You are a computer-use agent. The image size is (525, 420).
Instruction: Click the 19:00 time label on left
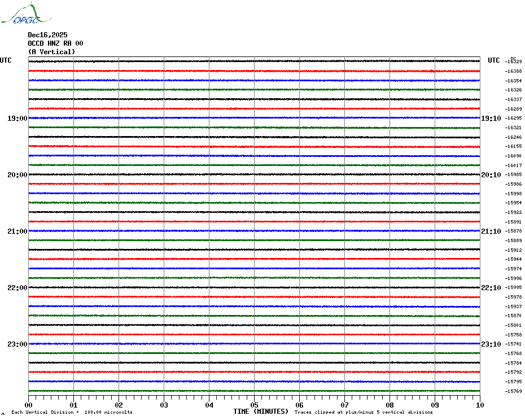click(17, 119)
